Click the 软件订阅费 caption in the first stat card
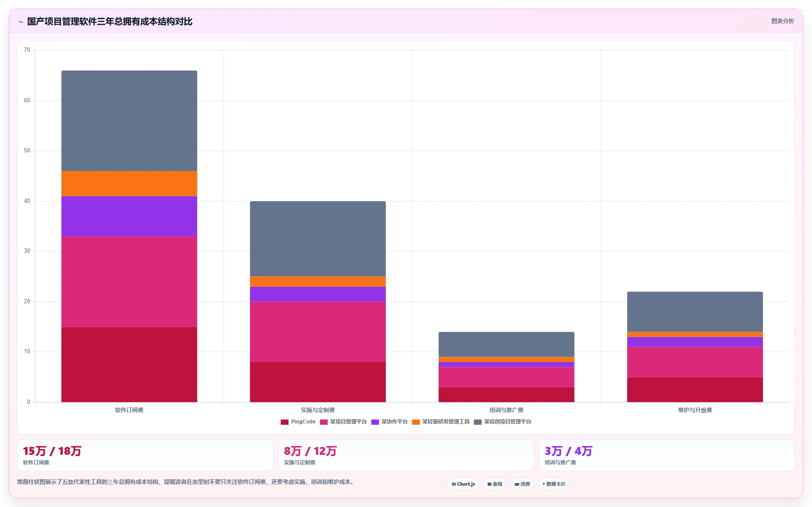The width and height of the screenshot is (812, 507). click(36, 463)
